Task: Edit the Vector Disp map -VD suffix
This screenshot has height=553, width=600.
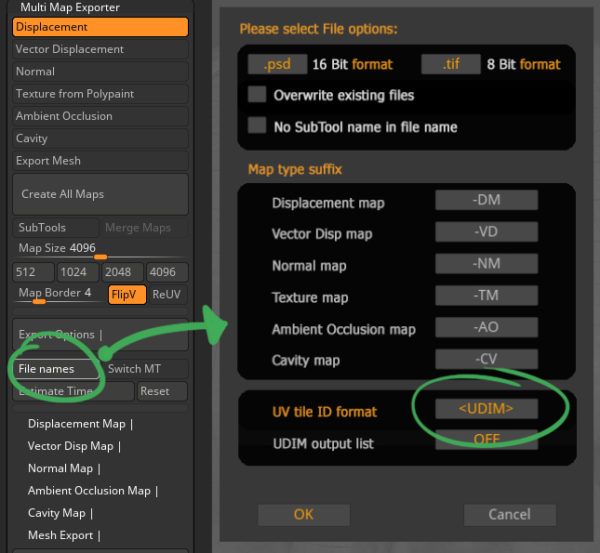Action: point(486,232)
